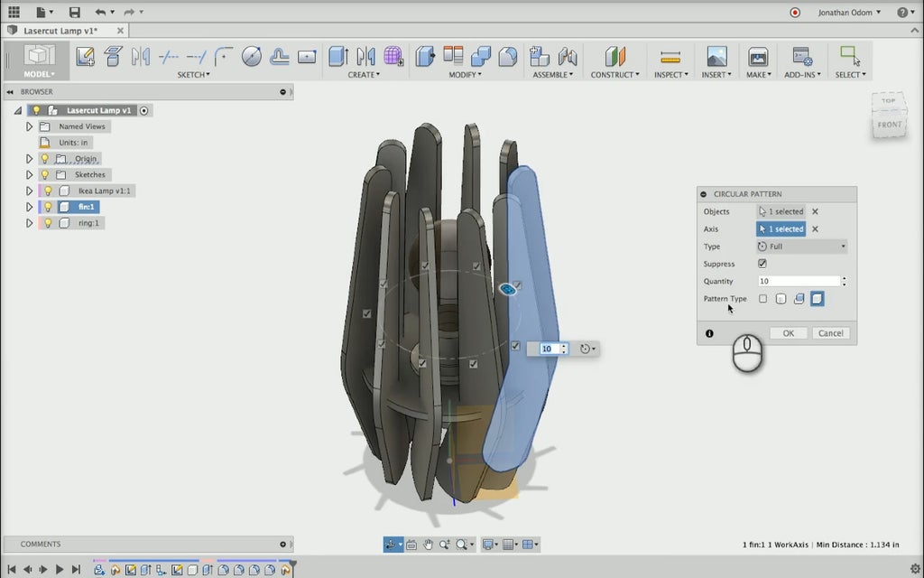Click OK in Circular Pattern dialog
The height and width of the screenshot is (578, 924).
[x=788, y=333]
